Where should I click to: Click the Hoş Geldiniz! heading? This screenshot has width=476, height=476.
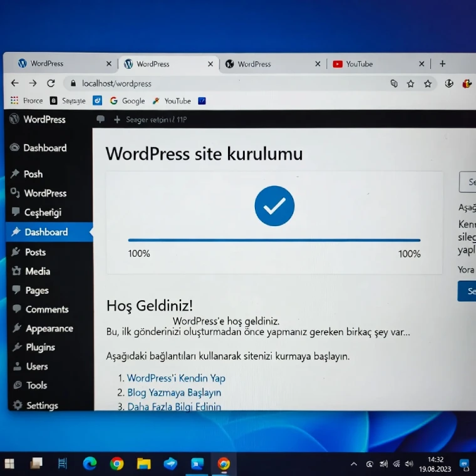149,306
